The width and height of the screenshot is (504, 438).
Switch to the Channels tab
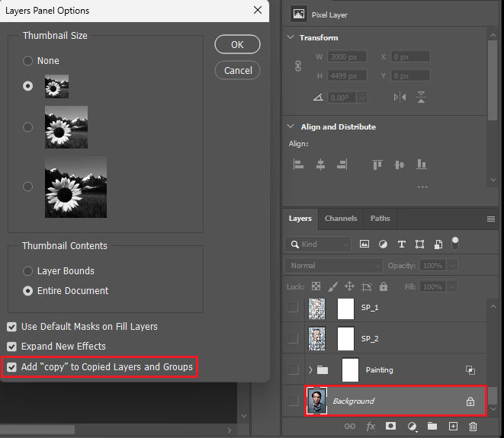341,219
